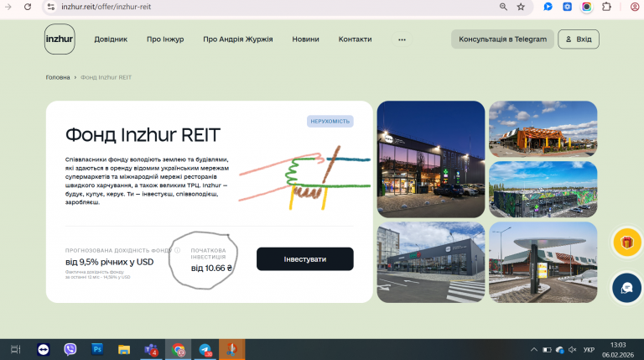The image size is (644, 360).
Task: Click the OneDrive cloud tray icon
Action: coord(559,350)
